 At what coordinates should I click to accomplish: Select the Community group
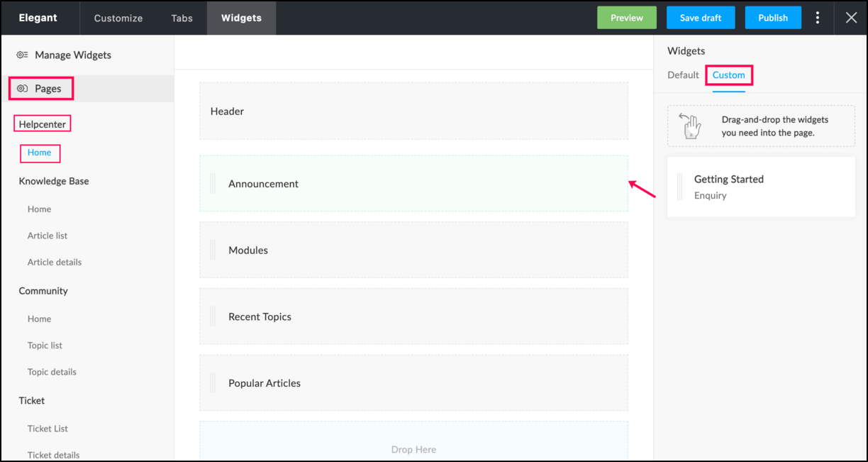pos(43,291)
